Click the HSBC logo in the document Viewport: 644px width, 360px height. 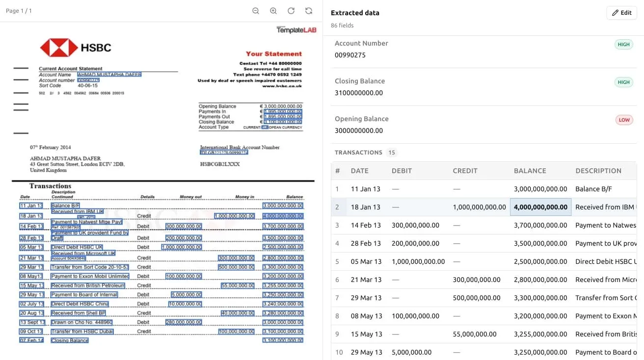click(x=76, y=48)
